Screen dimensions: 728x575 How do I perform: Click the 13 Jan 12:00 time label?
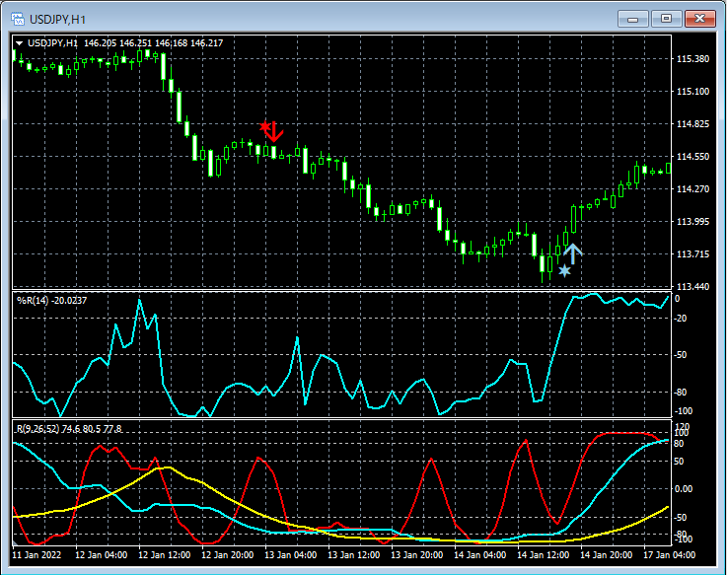coord(354,555)
